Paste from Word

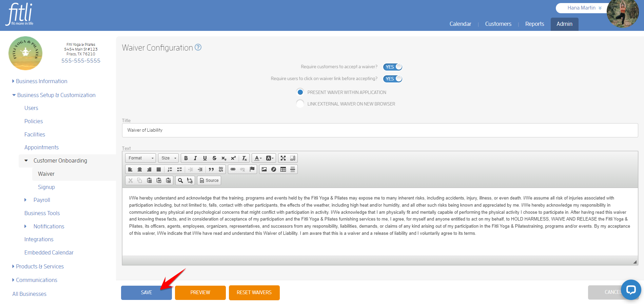(168, 180)
